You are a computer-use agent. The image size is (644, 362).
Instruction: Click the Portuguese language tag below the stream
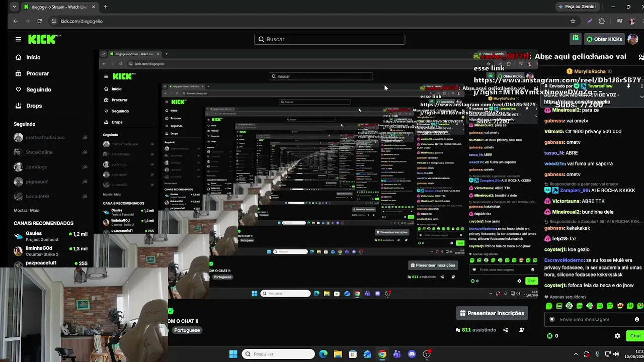tap(187, 330)
